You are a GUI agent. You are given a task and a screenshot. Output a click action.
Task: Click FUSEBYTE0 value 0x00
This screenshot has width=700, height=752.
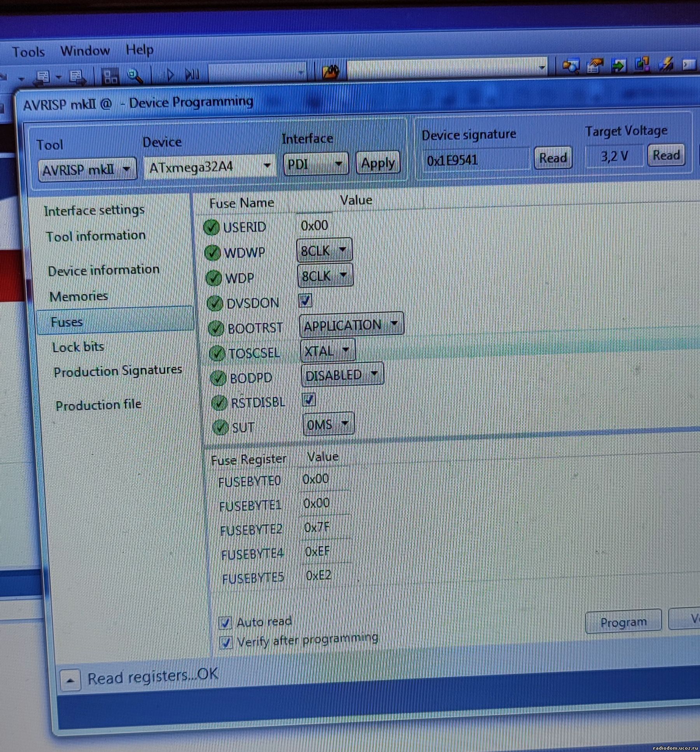(x=316, y=479)
